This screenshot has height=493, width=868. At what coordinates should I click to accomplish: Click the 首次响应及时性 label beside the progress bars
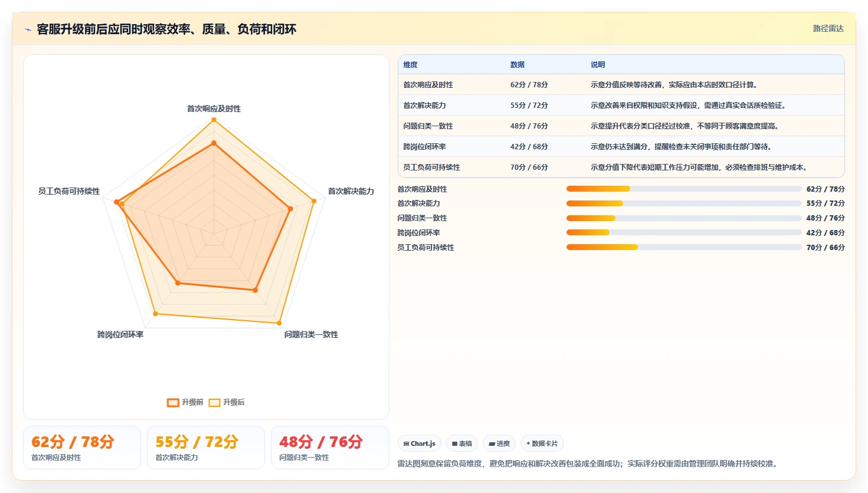tap(422, 189)
